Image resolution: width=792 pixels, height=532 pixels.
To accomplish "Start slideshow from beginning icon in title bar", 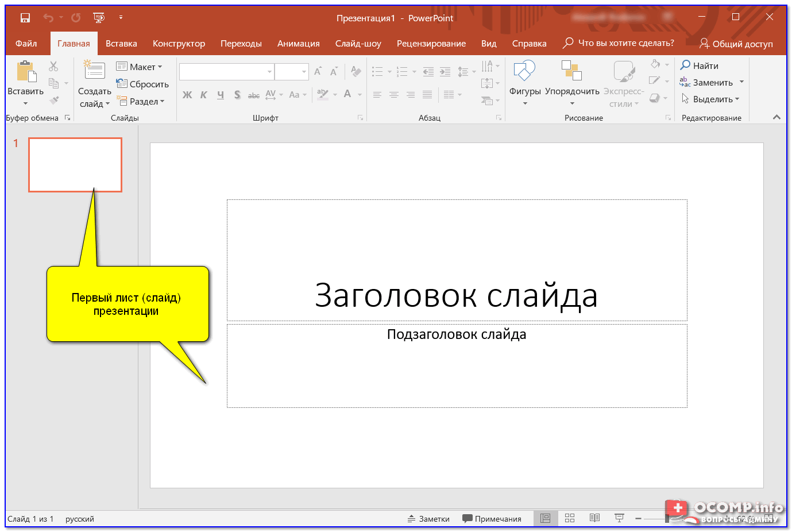I will (99, 18).
